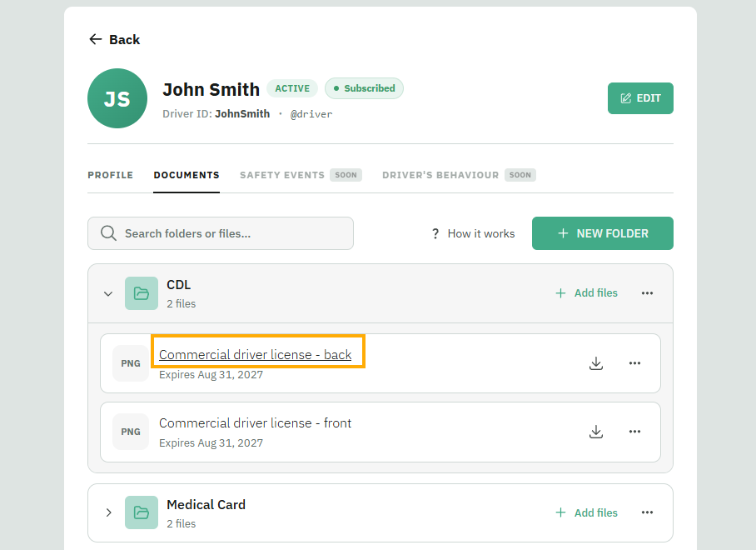Click the Medical Card folder icon
Screen dimensions: 756x550
pyautogui.click(x=142, y=512)
